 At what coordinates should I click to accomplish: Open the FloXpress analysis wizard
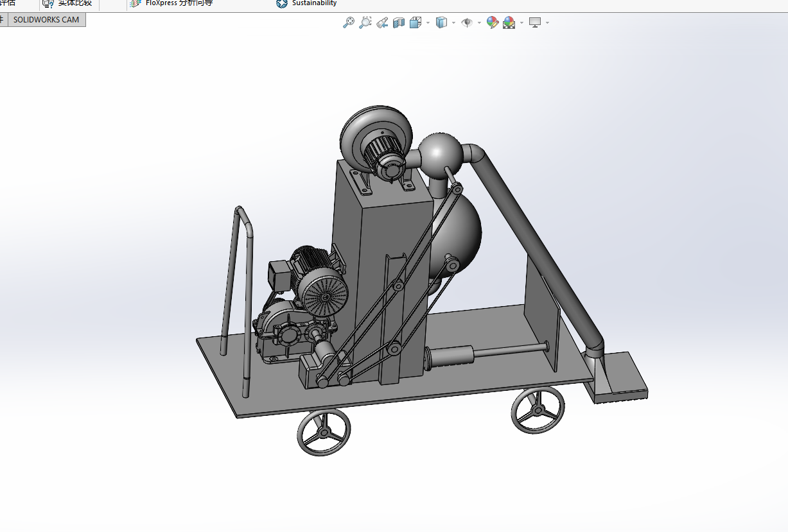coord(179,3)
